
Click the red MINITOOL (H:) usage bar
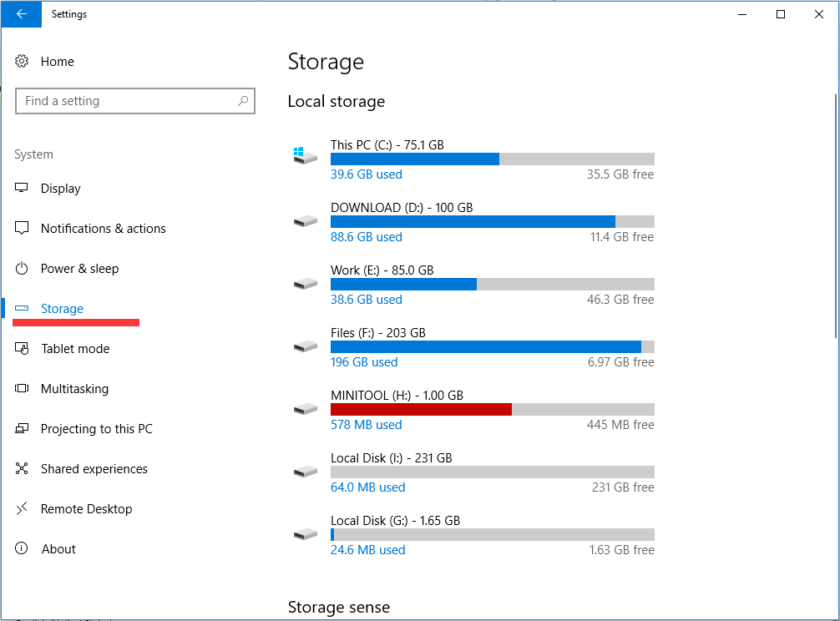point(421,409)
